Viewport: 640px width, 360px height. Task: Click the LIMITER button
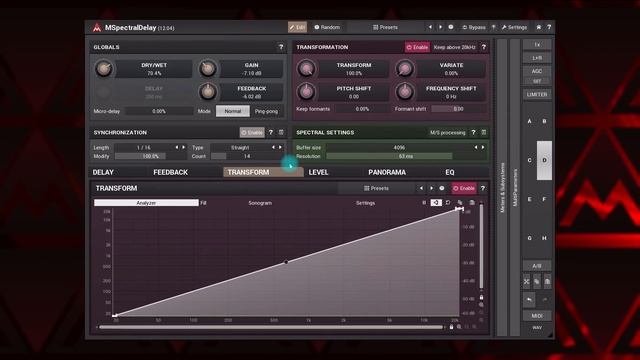pyautogui.click(x=537, y=94)
